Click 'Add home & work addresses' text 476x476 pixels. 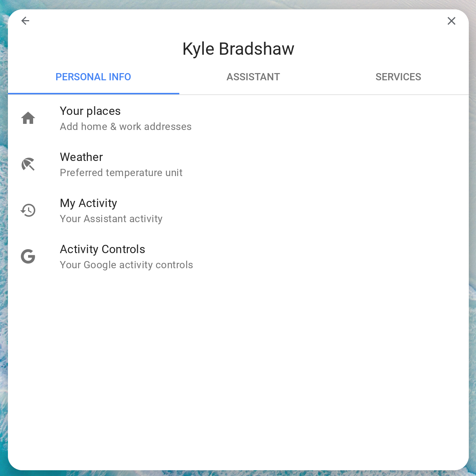coord(126,127)
